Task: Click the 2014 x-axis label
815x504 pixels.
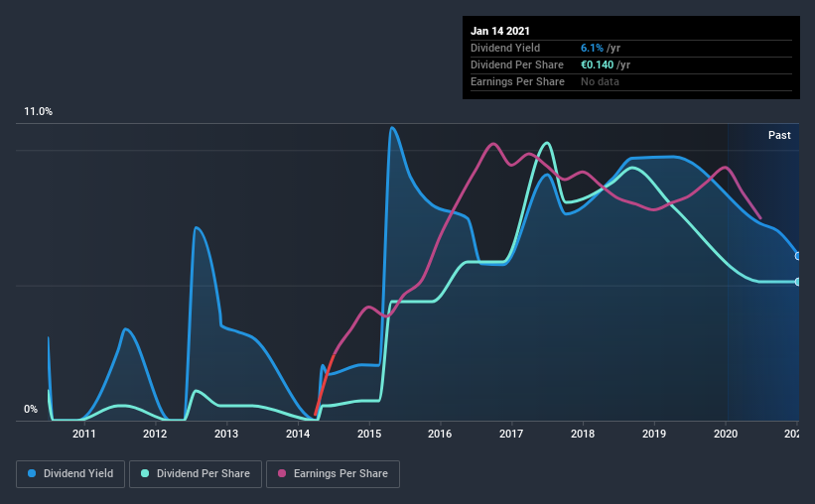Action: point(298,434)
